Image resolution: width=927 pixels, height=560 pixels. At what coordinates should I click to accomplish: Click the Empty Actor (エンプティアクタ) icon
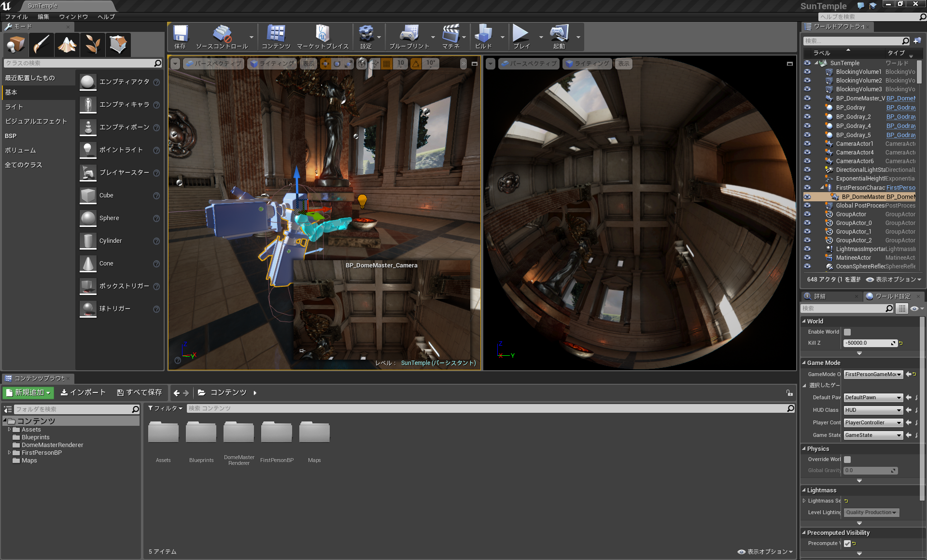pyautogui.click(x=88, y=82)
